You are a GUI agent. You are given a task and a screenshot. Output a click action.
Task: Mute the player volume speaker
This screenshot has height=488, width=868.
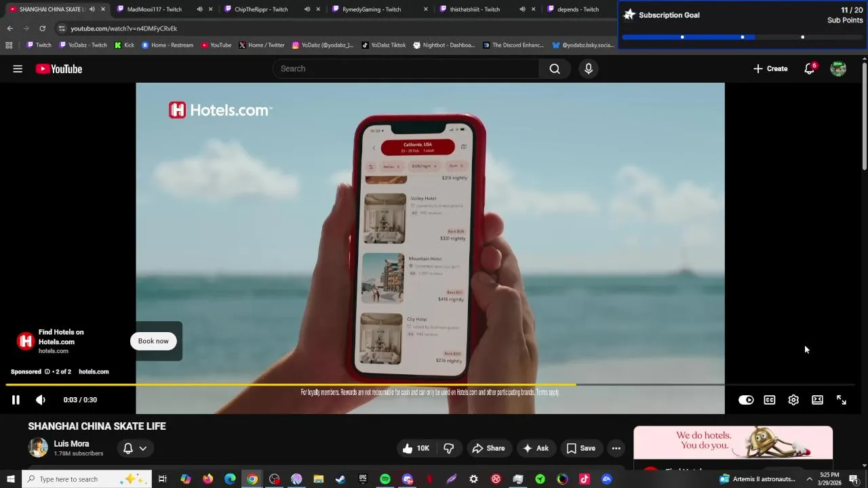tap(41, 400)
